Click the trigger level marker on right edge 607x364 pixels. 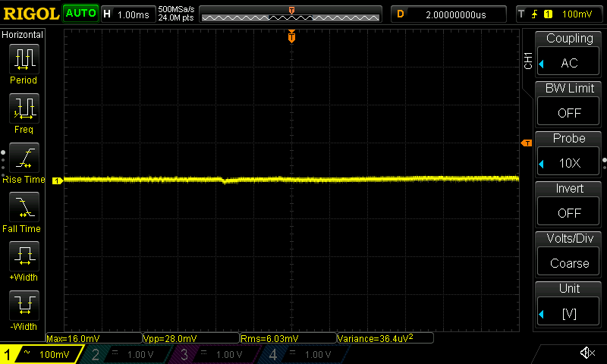tap(526, 143)
